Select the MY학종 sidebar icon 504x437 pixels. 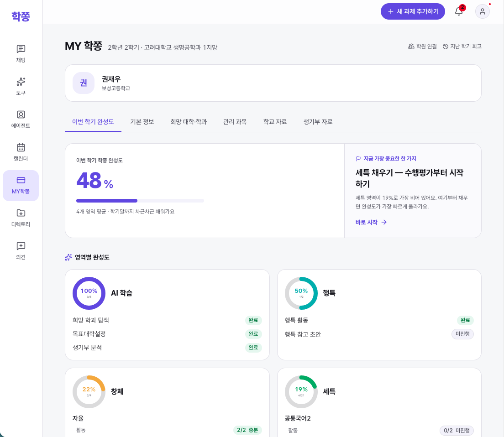click(x=21, y=186)
